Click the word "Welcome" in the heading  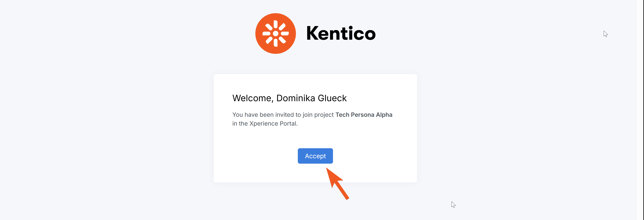252,98
